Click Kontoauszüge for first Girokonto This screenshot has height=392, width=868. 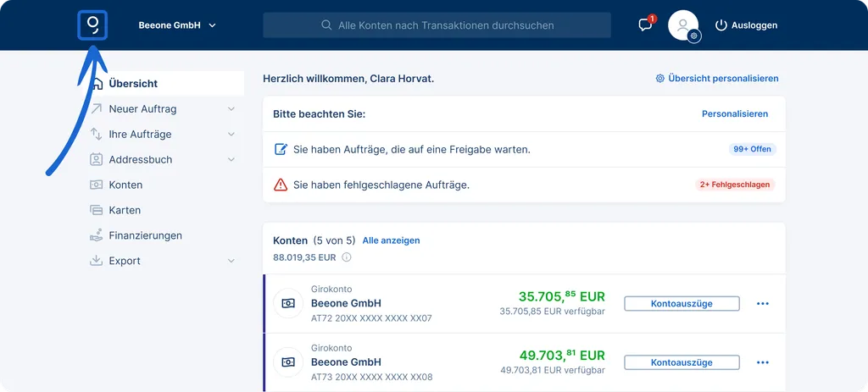[682, 303]
